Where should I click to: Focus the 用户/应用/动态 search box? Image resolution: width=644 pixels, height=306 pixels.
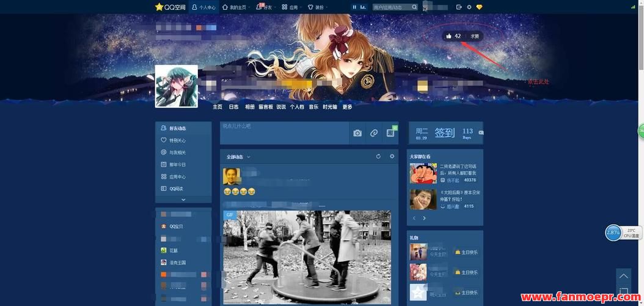[392, 7]
